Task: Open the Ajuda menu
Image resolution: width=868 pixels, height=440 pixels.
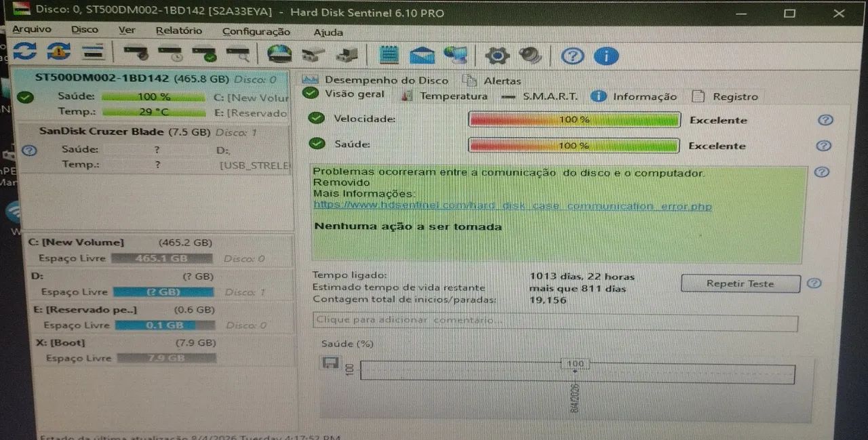Action: pos(328,33)
